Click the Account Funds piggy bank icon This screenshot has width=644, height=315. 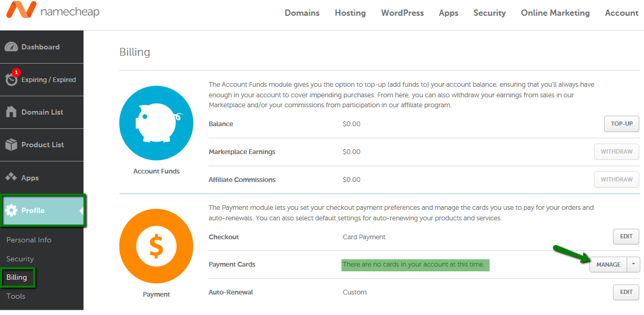point(157,123)
